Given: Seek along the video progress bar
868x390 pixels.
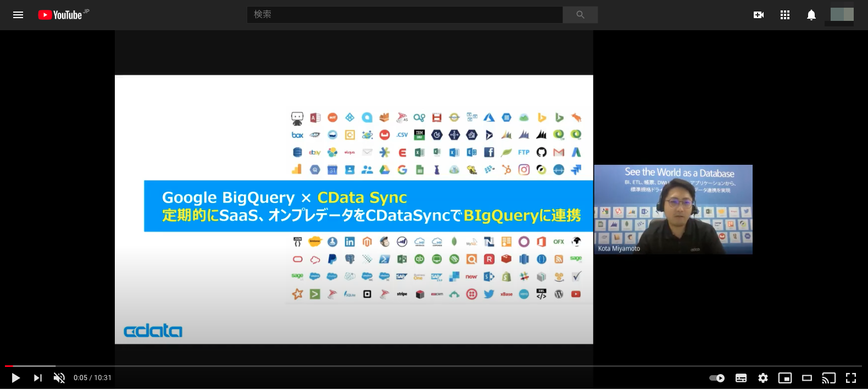Looking at the screenshot, I should pos(433,366).
